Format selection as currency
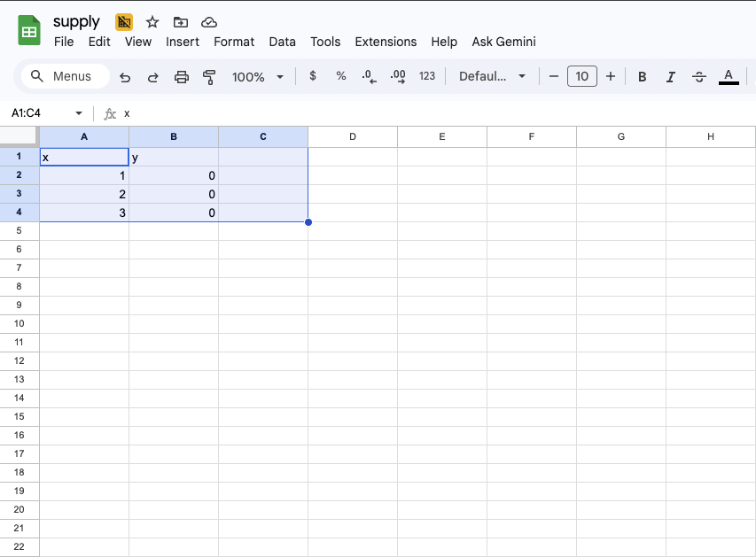The height and width of the screenshot is (557, 756). [x=313, y=77]
